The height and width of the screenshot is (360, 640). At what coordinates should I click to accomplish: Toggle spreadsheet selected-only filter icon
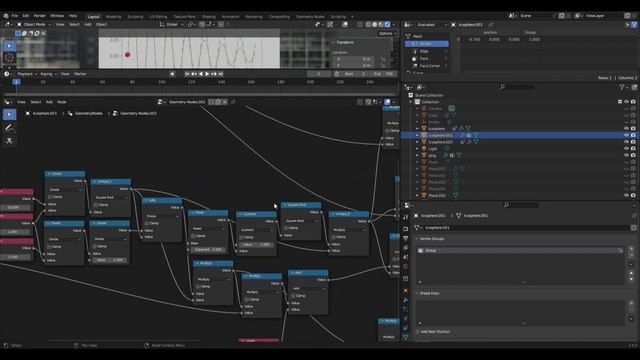click(628, 25)
